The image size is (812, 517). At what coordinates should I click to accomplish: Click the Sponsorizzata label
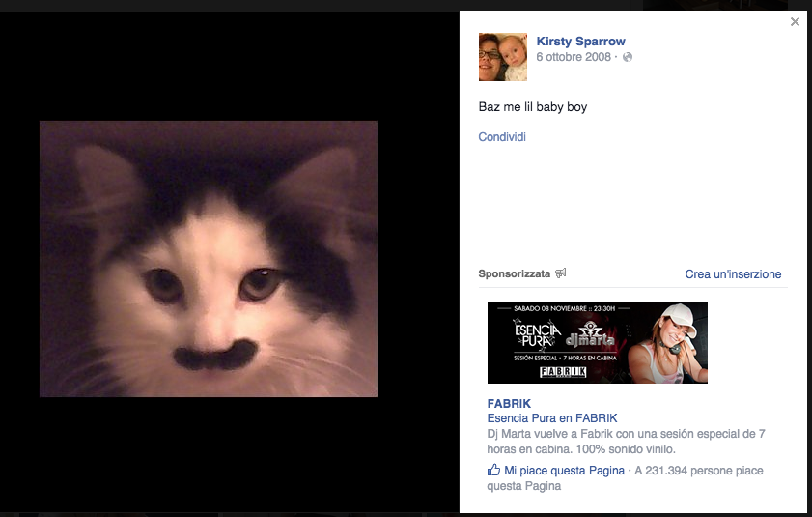point(514,274)
